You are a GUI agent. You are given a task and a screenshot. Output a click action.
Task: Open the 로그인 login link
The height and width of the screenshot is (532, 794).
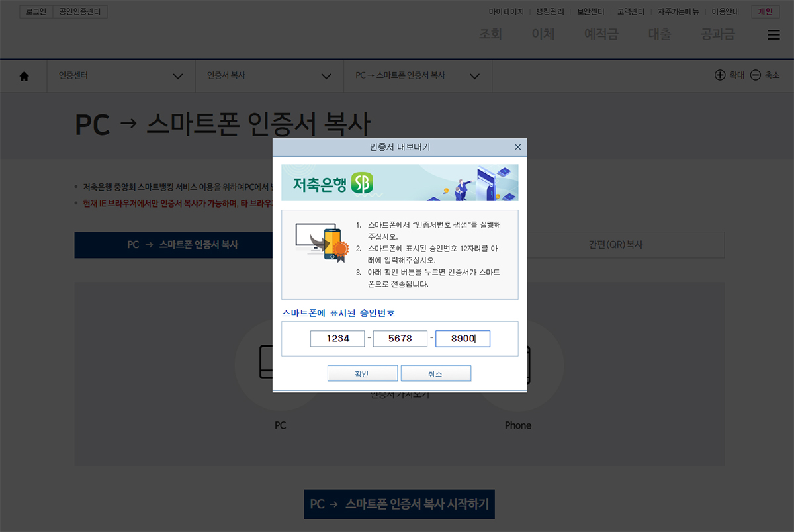click(35, 11)
